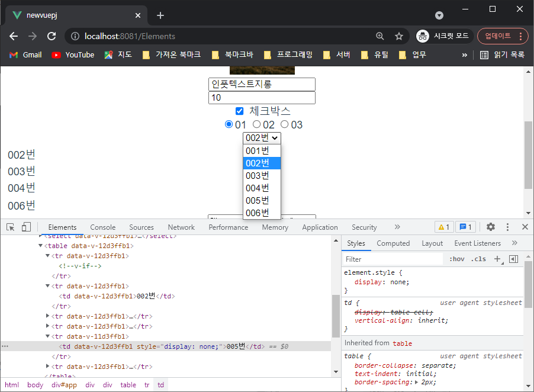The height and width of the screenshot is (392, 534).
Task: Click the number input showing 10
Action: [262, 98]
